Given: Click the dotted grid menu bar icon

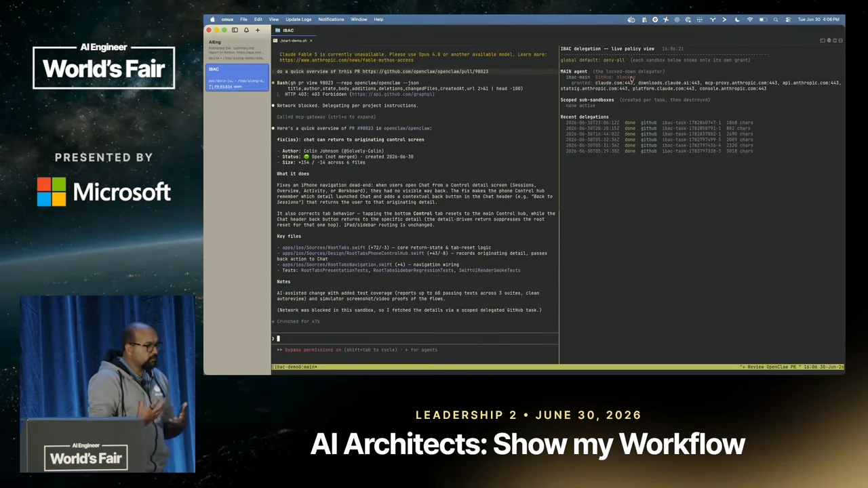Looking at the screenshot, I should pyautogui.click(x=699, y=20).
